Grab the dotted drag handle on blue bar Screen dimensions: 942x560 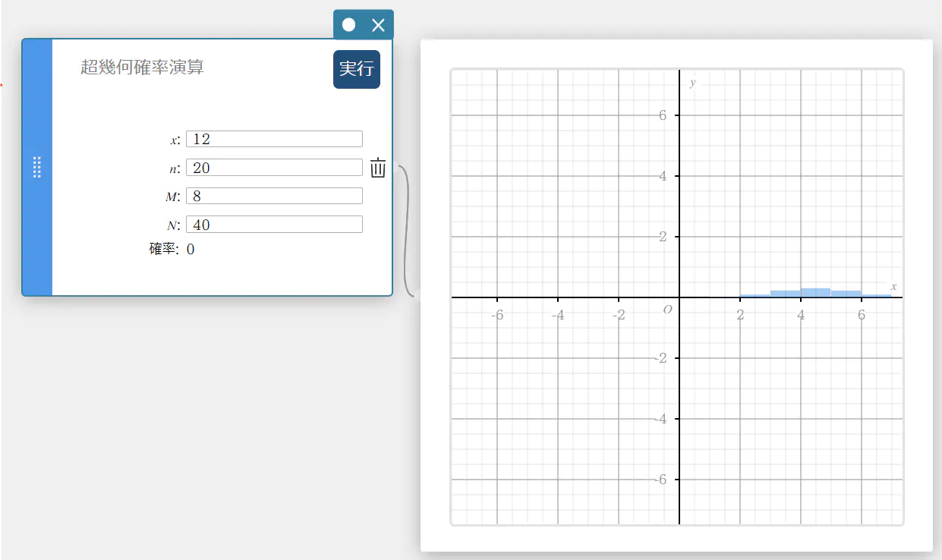(37, 168)
